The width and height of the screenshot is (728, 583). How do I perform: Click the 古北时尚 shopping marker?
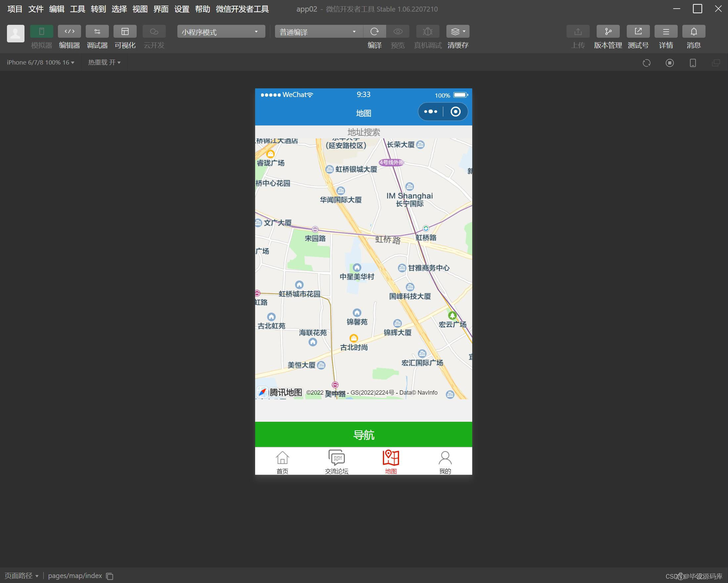[x=353, y=338]
